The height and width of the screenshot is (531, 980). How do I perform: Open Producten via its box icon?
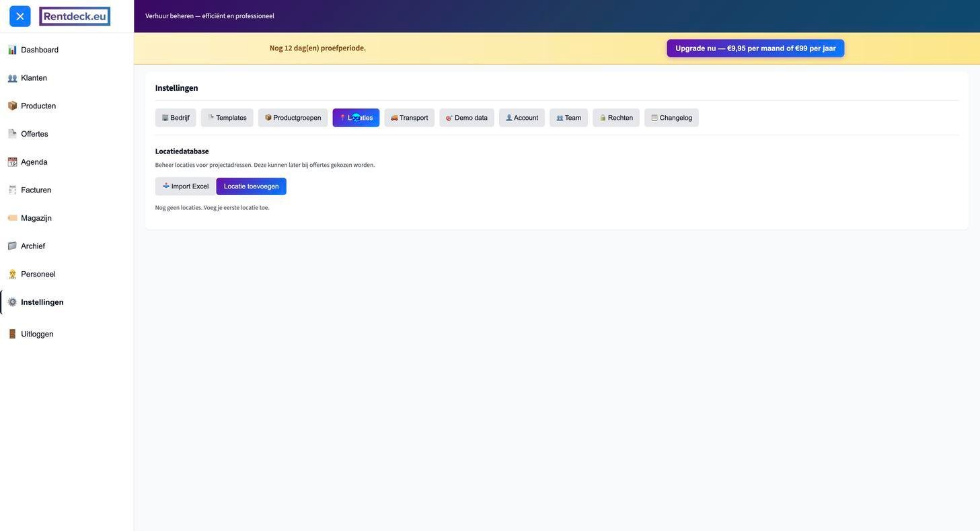tap(12, 106)
